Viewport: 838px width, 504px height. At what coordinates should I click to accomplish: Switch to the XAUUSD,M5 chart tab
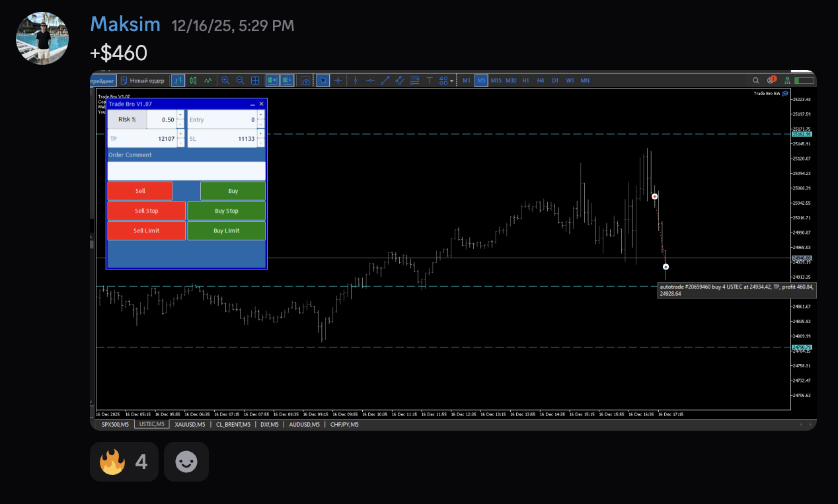[190, 425]
